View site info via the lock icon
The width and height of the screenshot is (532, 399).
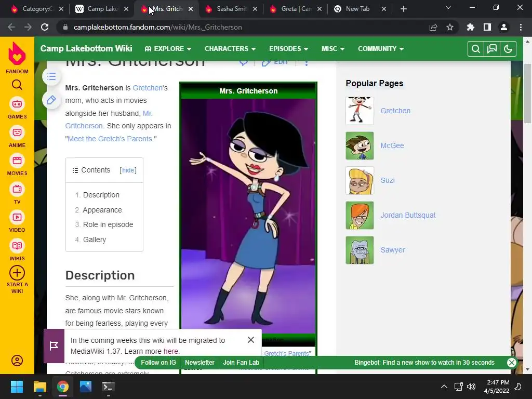point(65,27)
